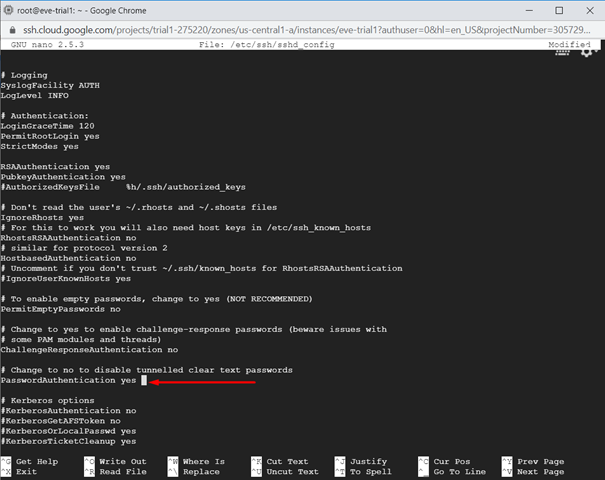Click the 'LoginGraceTime 120' line
Screen dimensions: 605x480
tap(47, 126)
